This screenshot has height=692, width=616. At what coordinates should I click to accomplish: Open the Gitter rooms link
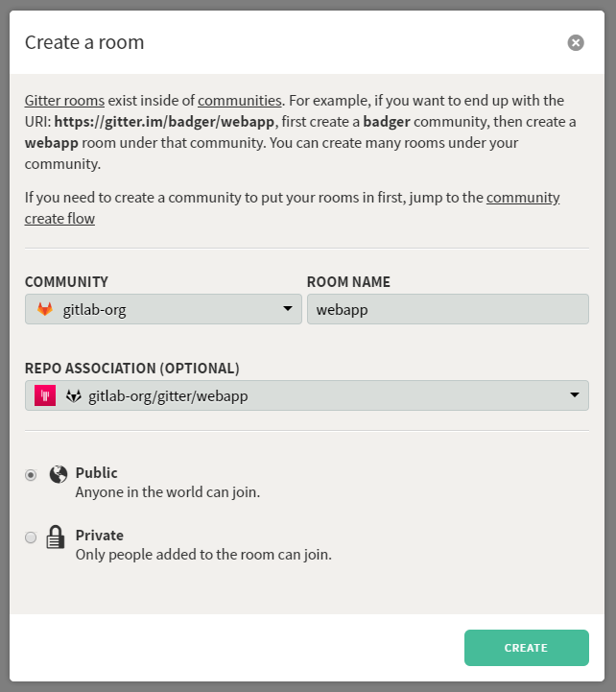tap(64, 101)
